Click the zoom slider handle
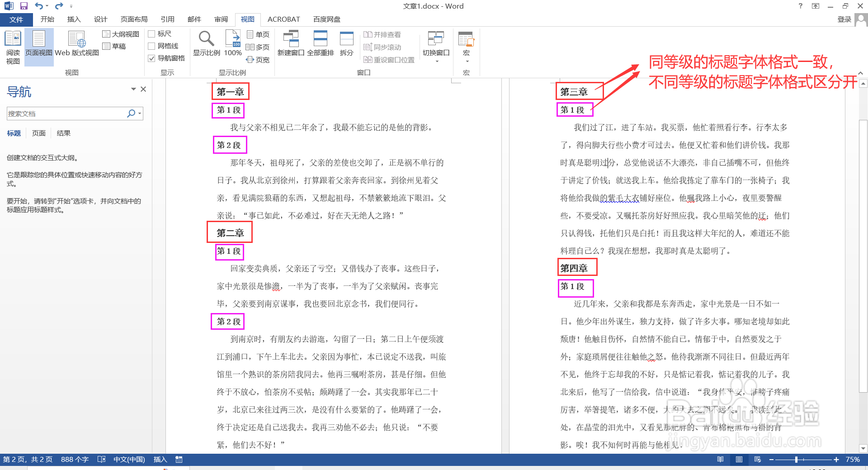 tap(796, 460)
